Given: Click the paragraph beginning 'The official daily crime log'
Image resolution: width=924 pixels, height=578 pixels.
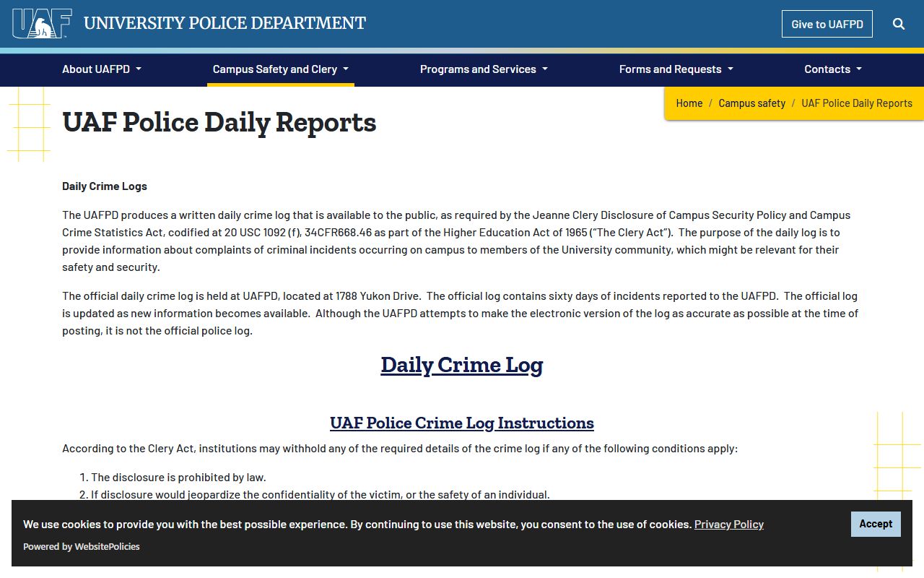Looking at the screenshot, I should coord(461,314).
